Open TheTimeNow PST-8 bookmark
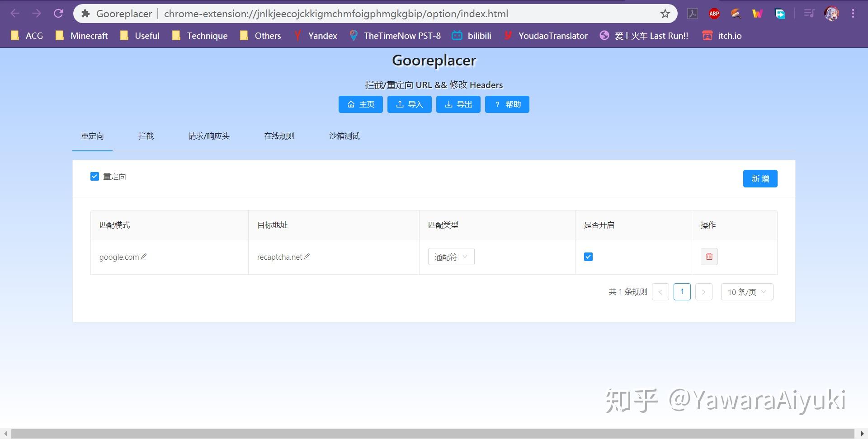The height and width of the screenshot is (439, 868). (x=395, y=36)
